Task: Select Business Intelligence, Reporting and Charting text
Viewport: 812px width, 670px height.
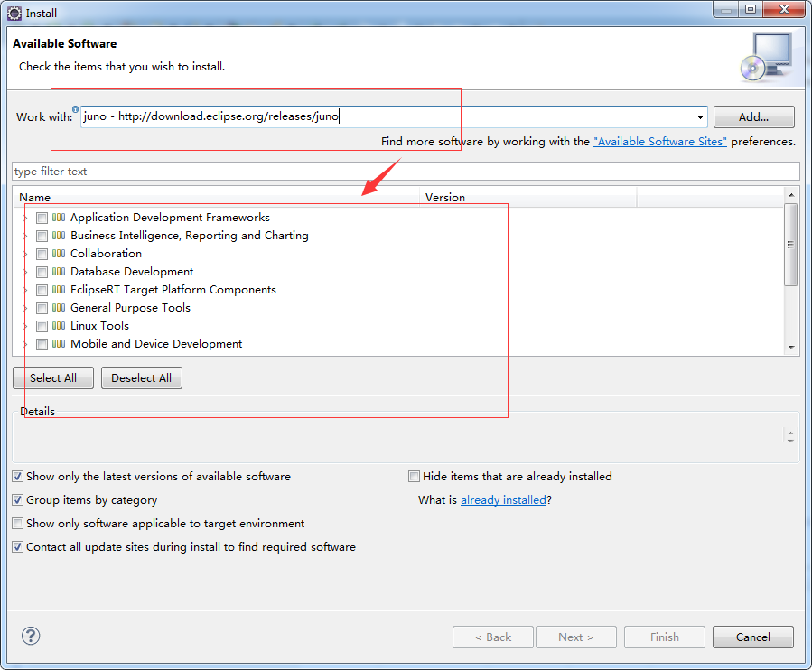Action: pos(190,235)
